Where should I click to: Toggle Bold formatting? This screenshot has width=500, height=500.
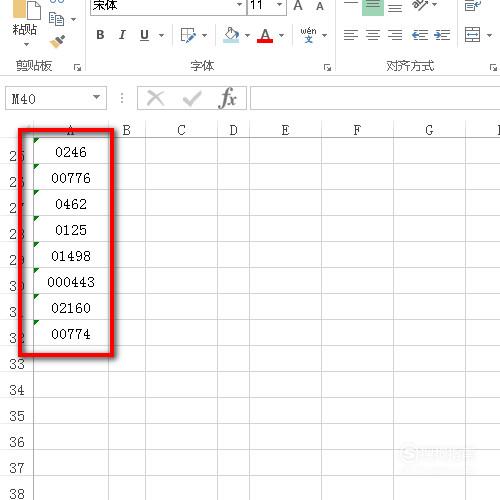tap(100, 35)
